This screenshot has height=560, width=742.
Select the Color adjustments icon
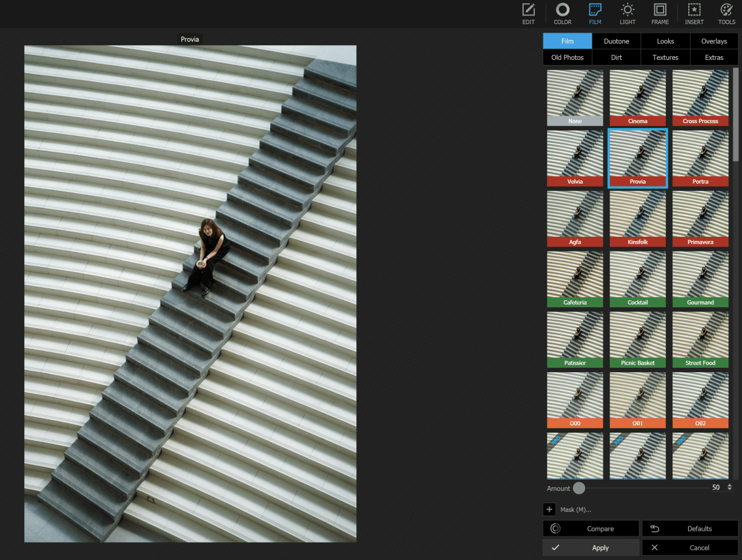click(562, 14)
